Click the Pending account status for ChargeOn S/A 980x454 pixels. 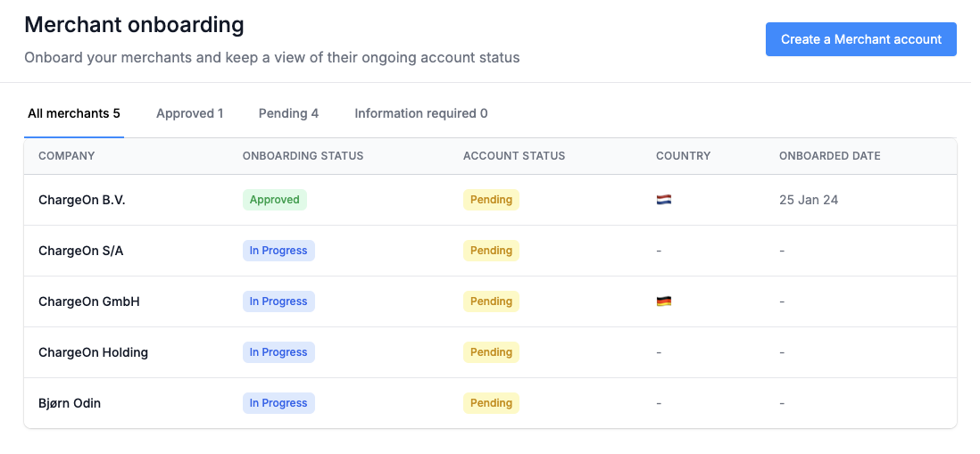point(491,251)
